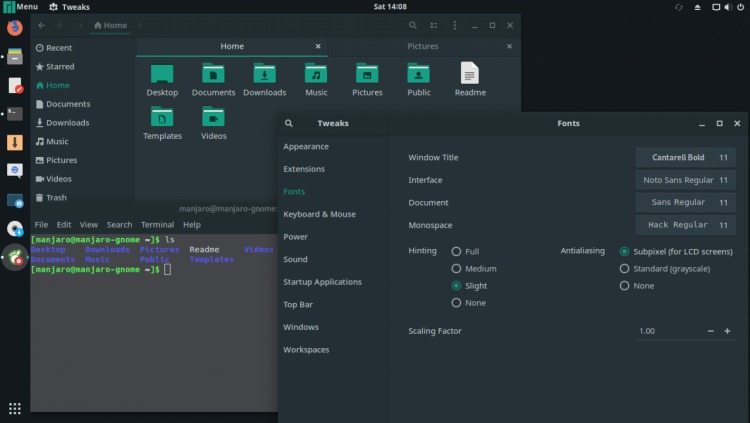Change Monospace font Hack Regular
The image size is (750, 423).
click(685, 225)
